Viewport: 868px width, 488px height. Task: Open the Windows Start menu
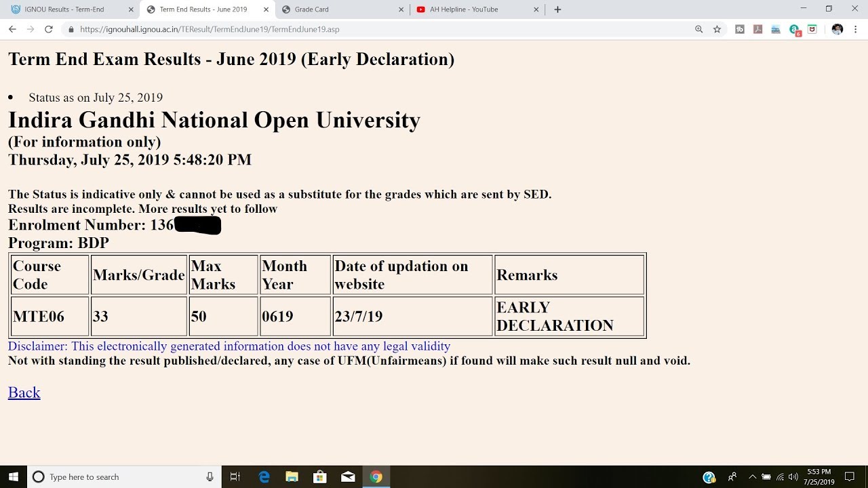pyautogui.click(x=14, y=476)
